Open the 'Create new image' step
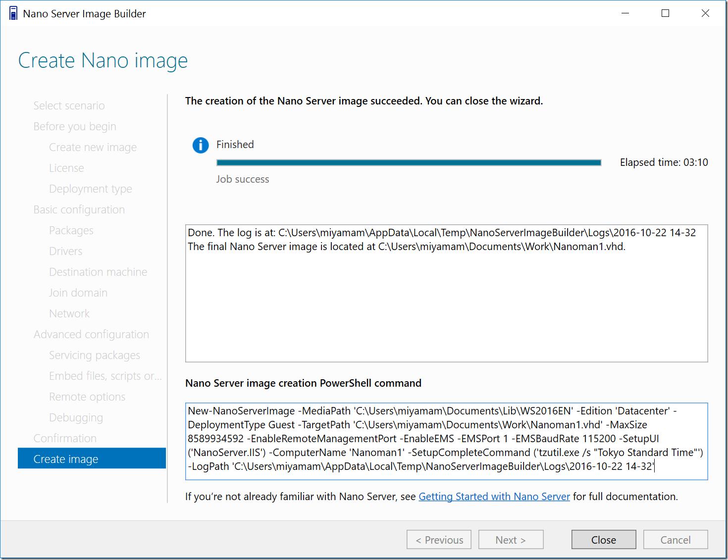 [93, 147]
